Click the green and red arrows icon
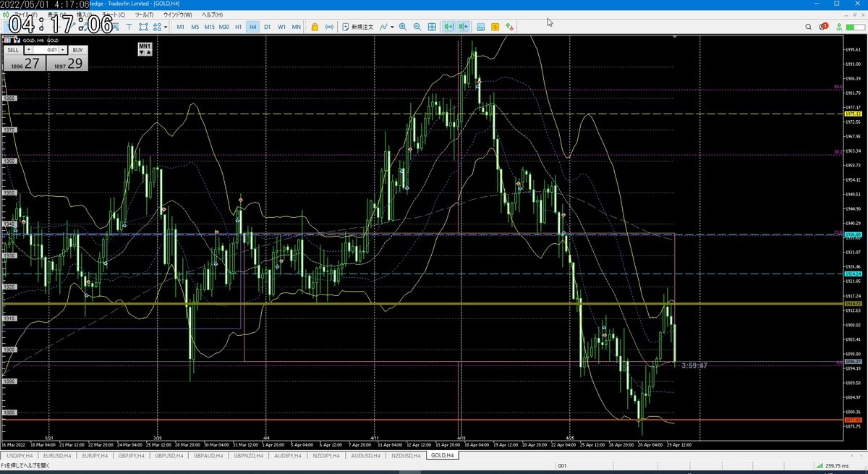This screenshot has width=868, height=474. click(x=510, y=27)
